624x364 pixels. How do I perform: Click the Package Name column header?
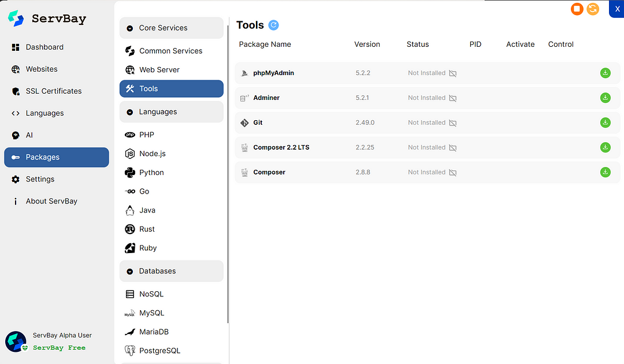pos(265,44)
